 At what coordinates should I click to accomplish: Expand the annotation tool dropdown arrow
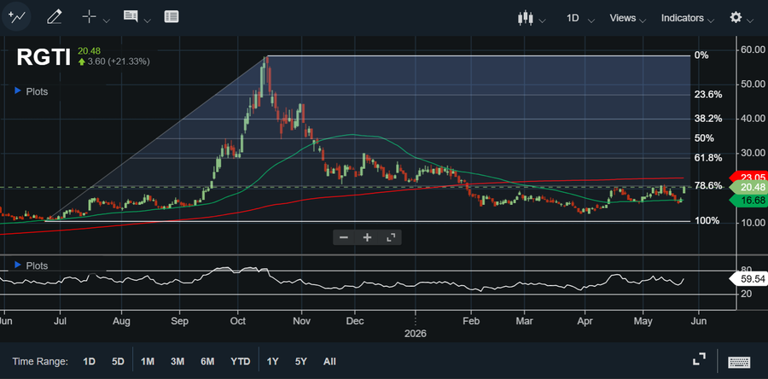click(147, 21)
